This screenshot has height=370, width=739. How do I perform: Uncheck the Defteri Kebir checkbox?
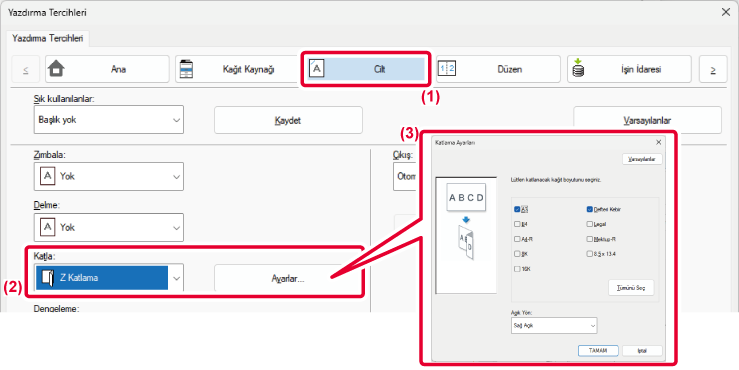tap(589, 209)
